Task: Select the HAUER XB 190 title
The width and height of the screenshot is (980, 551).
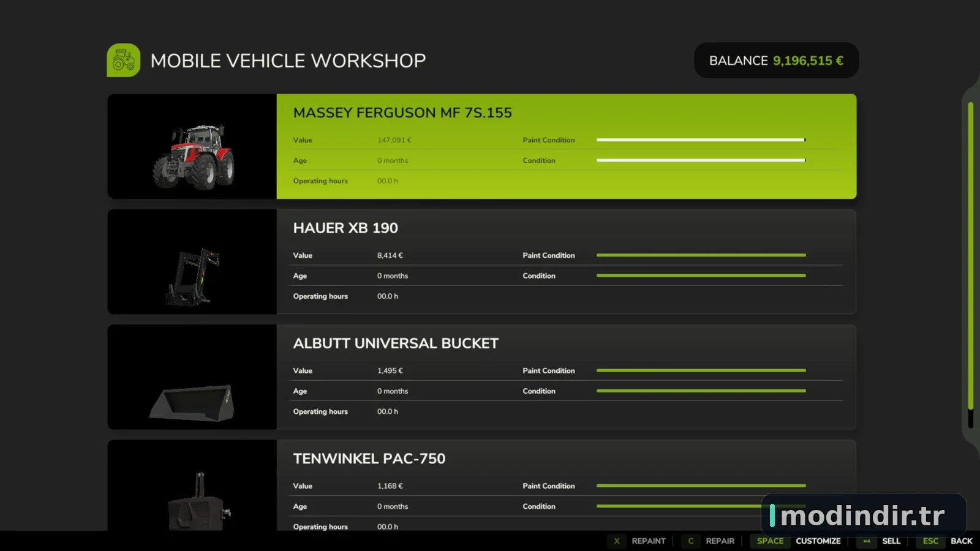Action: (345, 228)
